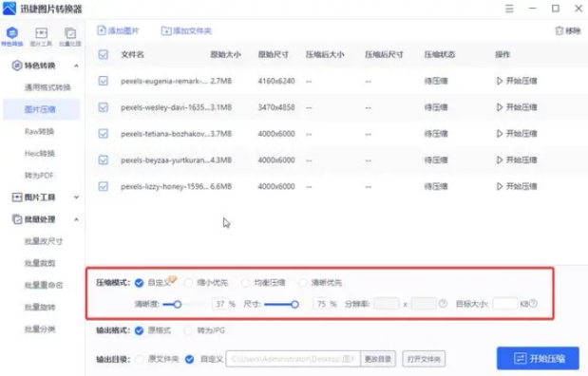Open 批量改尺寸 in sidebar
This screenshot has height=376, width=588.
click(44, 241)
